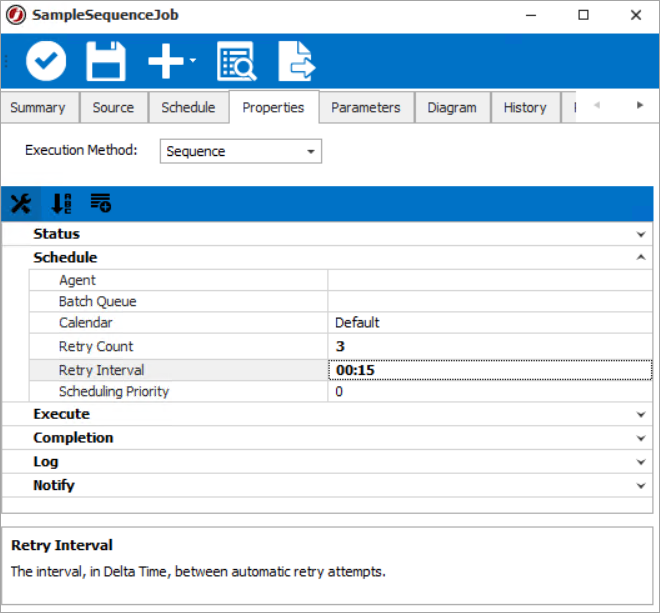The image size is (660, 613).
Task: Click the SampleSequenceJob application logo icon
Action: point(16,15)
